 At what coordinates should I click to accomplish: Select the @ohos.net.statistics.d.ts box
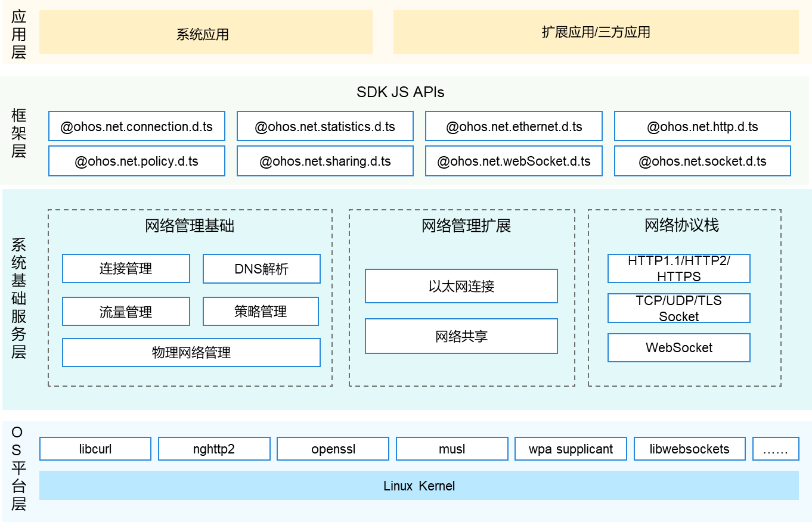(x=325, y=126)
